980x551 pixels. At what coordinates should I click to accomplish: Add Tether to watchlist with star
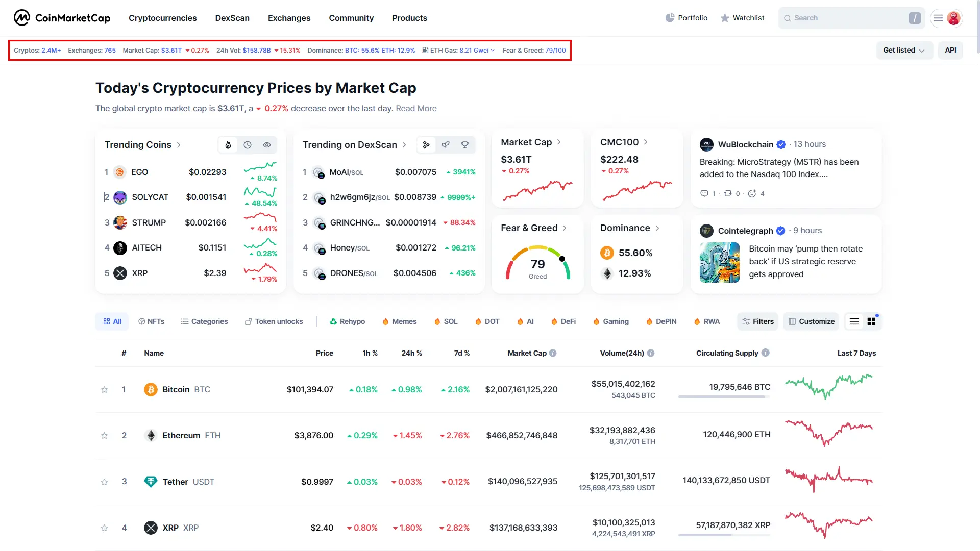(104, 482)
